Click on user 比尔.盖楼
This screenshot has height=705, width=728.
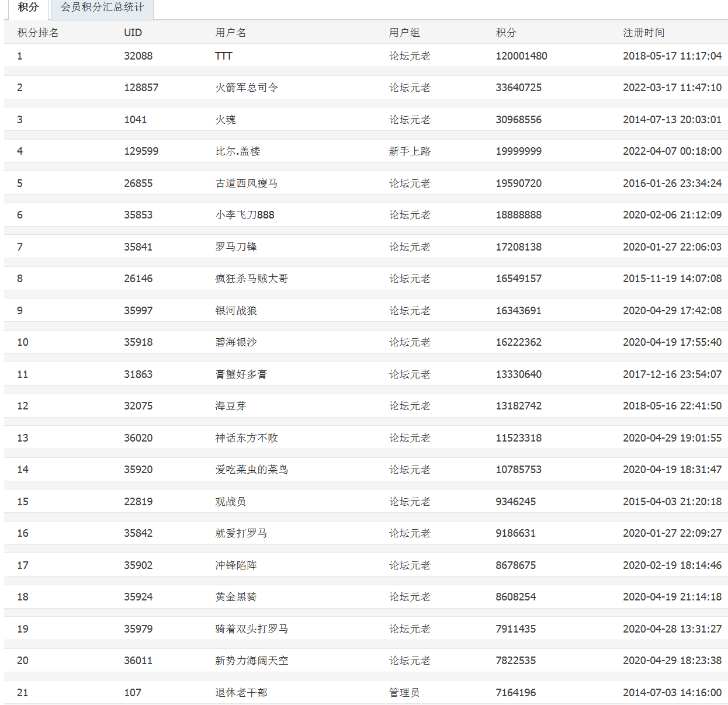coord(237,151)
